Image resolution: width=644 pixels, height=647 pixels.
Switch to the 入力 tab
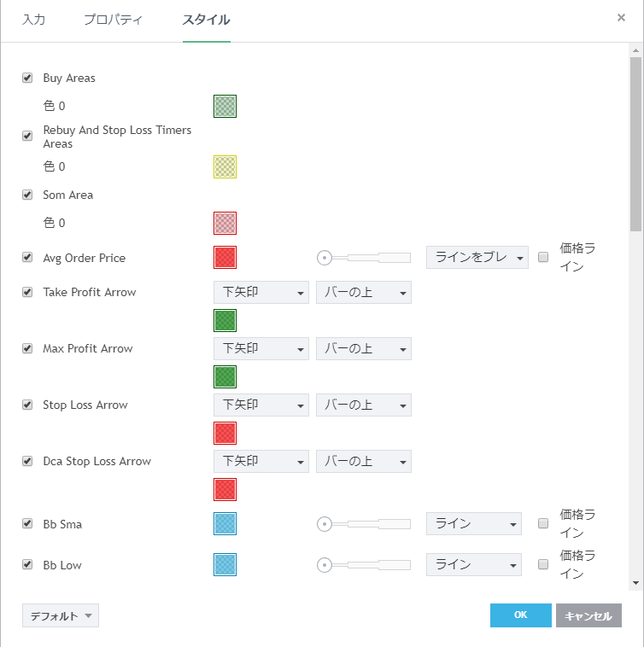point(33,20)
